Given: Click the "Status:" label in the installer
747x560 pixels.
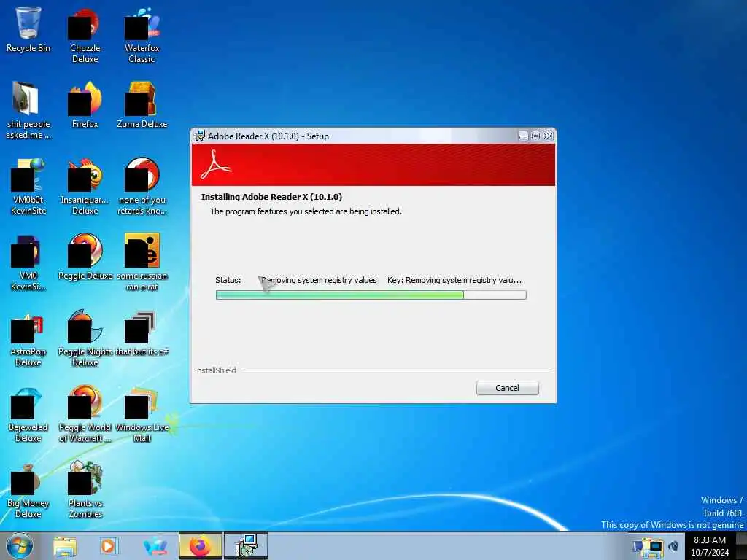Looking at the screenshot, I should coord(228,280).
